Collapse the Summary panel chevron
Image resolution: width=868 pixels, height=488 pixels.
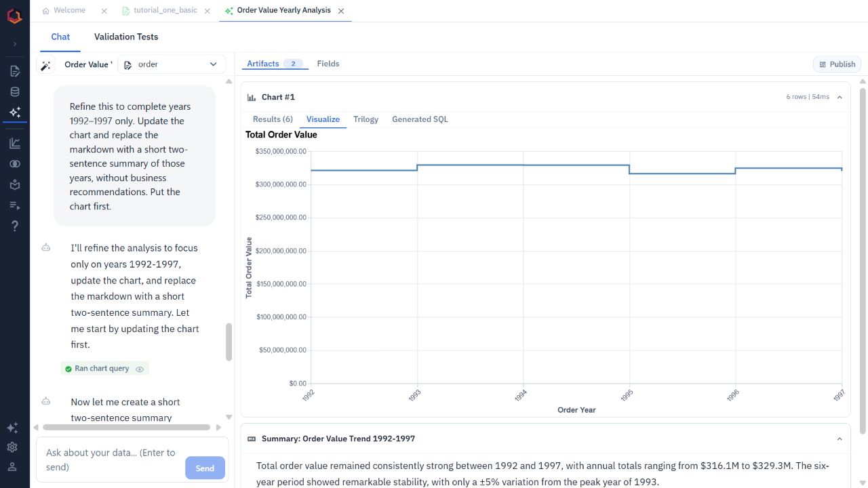(840, 439)
